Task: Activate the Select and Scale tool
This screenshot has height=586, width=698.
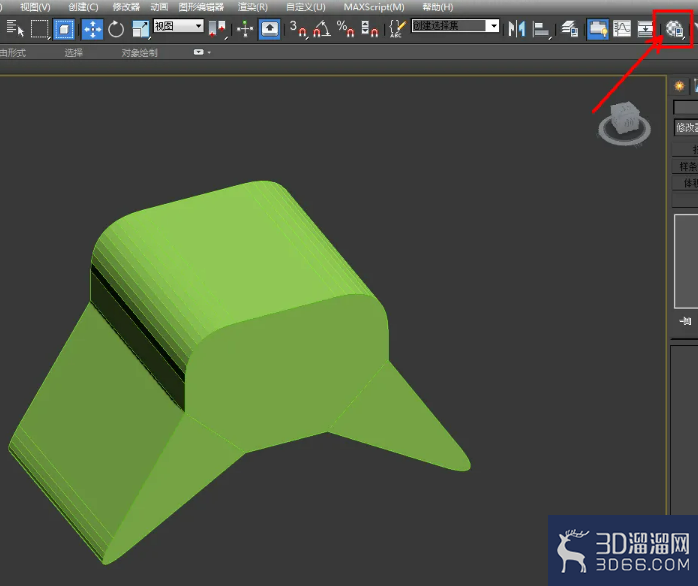Action: [x=141, y=29]
